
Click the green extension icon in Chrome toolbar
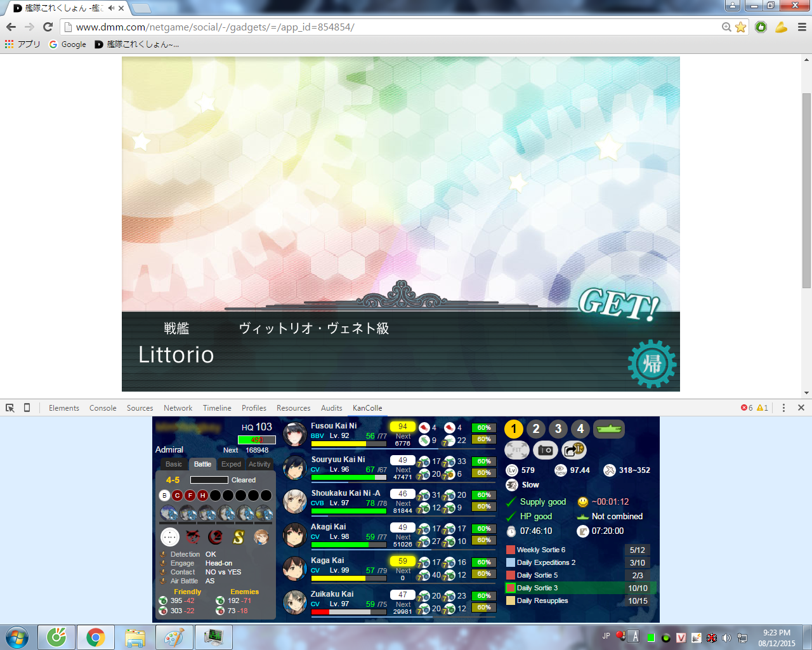coord(761,27)
